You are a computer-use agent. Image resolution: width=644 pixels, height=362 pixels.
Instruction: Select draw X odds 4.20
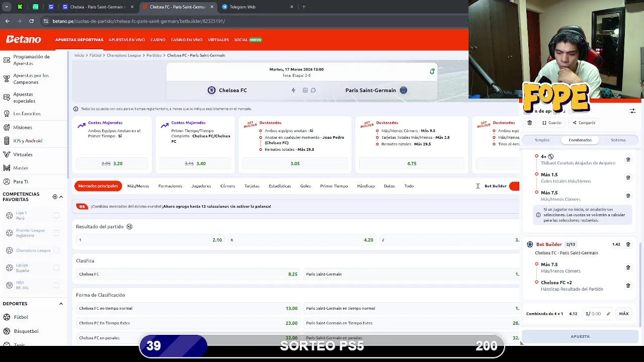point(302,240)
